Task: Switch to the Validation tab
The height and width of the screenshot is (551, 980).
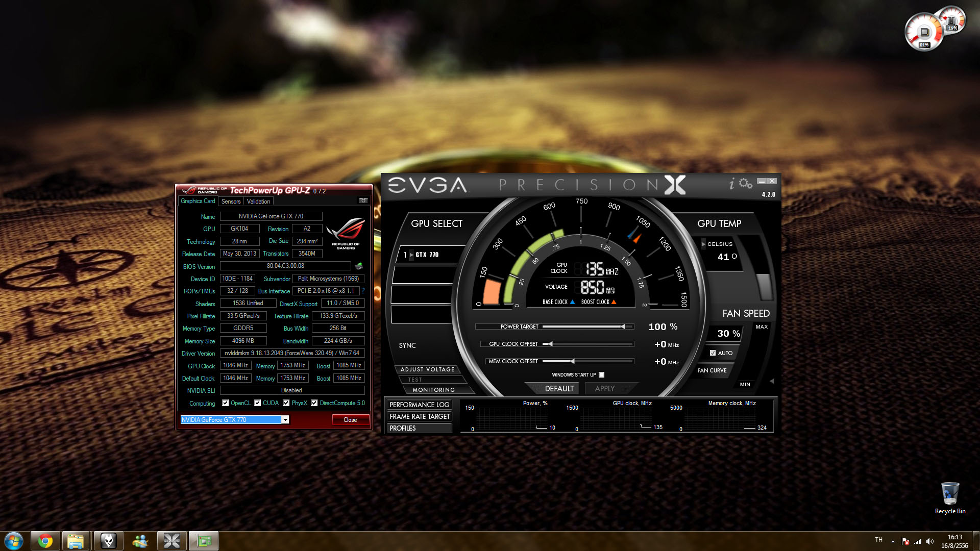Action: (x=258, y=202)
